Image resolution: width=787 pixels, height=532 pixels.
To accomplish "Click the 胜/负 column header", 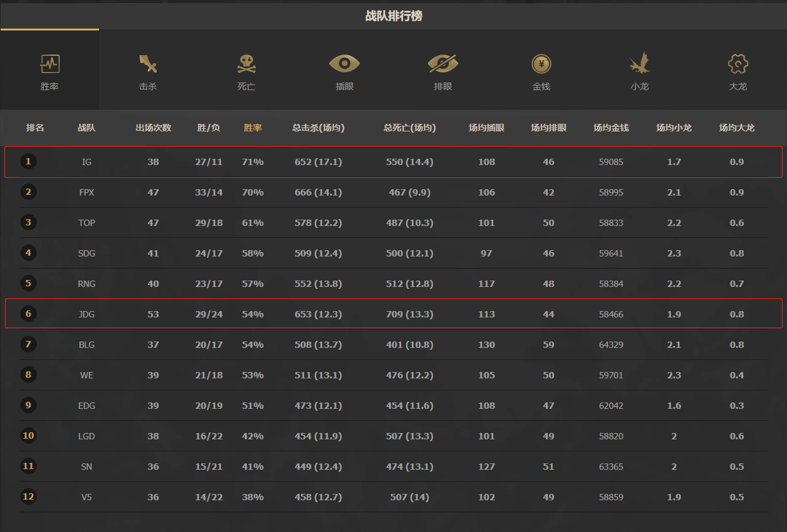I will coord(209,128).
